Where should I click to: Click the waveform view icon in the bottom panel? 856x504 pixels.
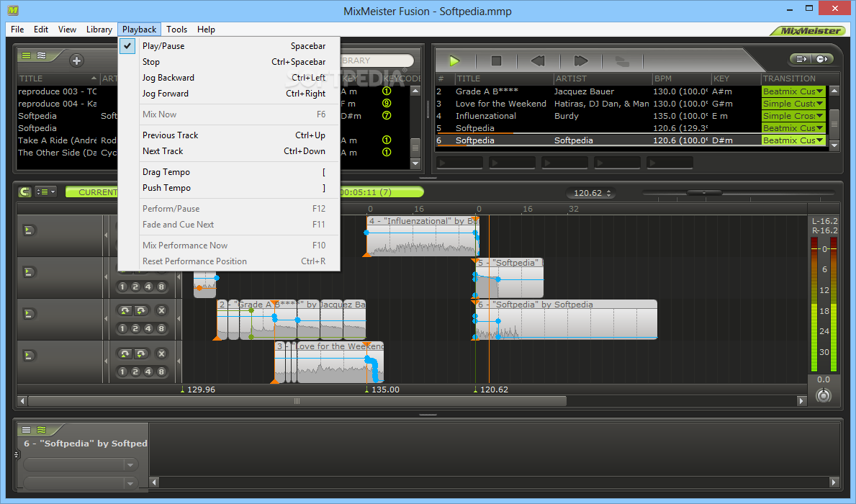point(42,430)
